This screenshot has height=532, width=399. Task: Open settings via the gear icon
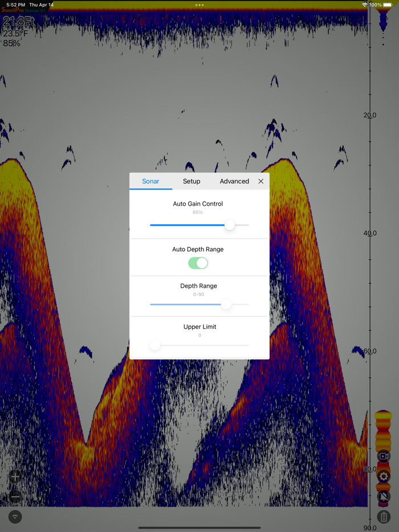384,476
